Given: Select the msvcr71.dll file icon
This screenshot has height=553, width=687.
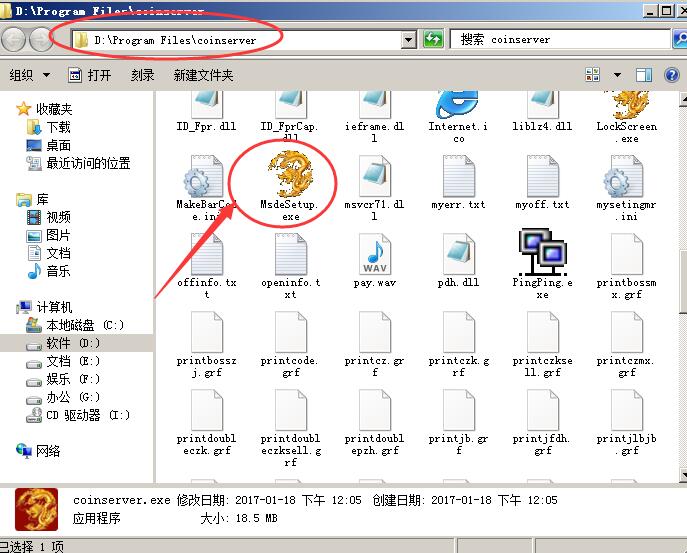Looking at the screenshot, I should [375, 176].
